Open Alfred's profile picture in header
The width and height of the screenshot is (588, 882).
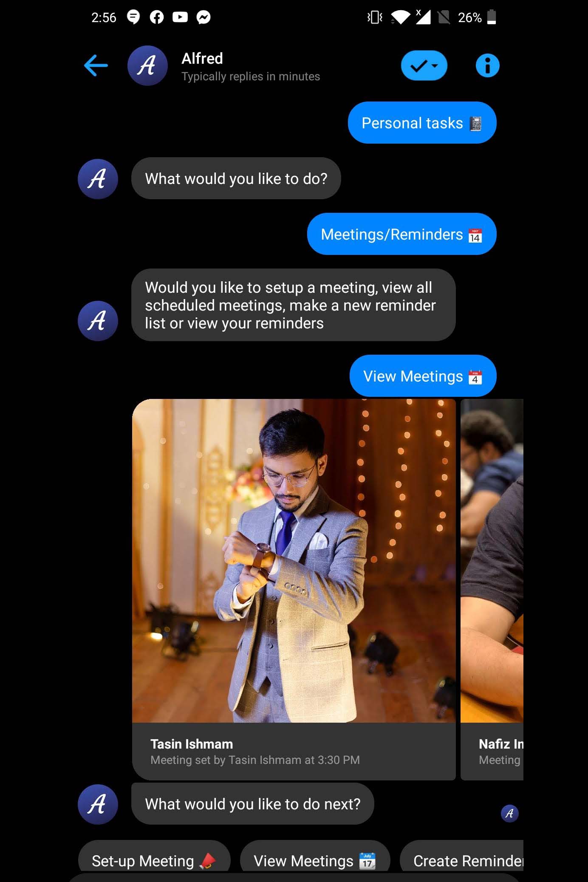coord(147,65)
